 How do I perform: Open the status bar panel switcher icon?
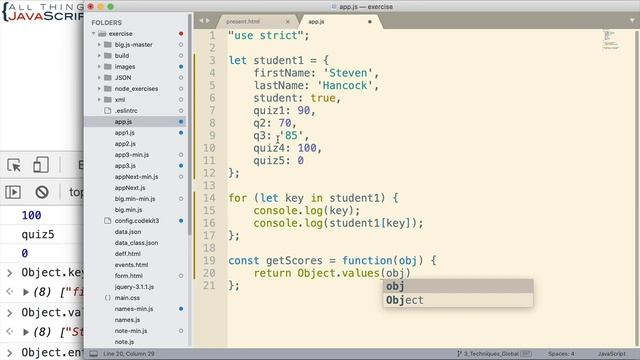[x=93, y=354]
